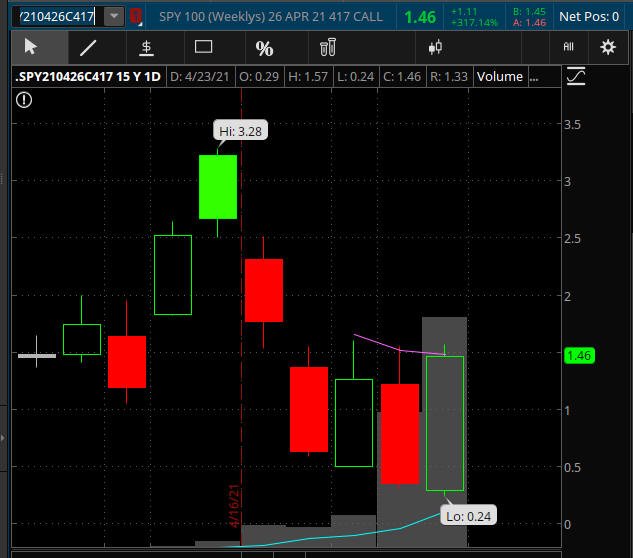This screenshot has height=558, width=633.
Task: Click the symbol input field
Action: pos(58,17)
